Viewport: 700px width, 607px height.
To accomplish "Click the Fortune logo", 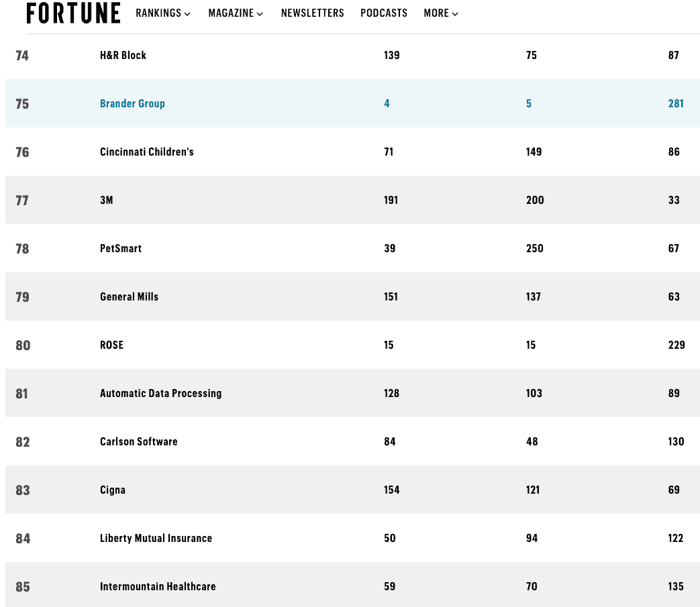I will 74,13.
